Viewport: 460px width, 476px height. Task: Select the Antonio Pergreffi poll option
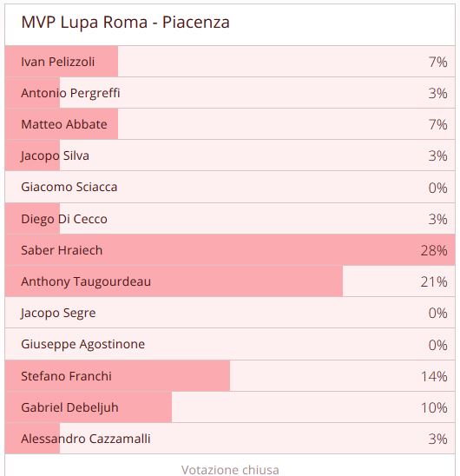[230, 93]
